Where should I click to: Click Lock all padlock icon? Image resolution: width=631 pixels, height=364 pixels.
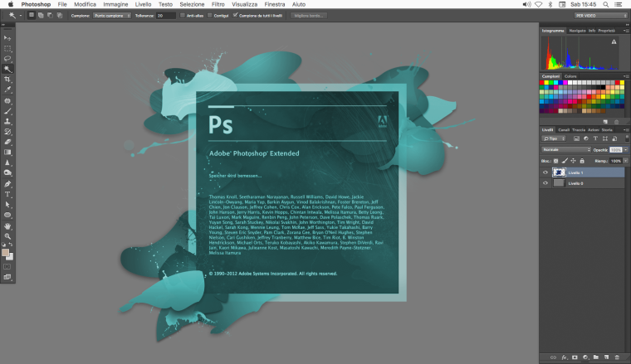point(582,161)
